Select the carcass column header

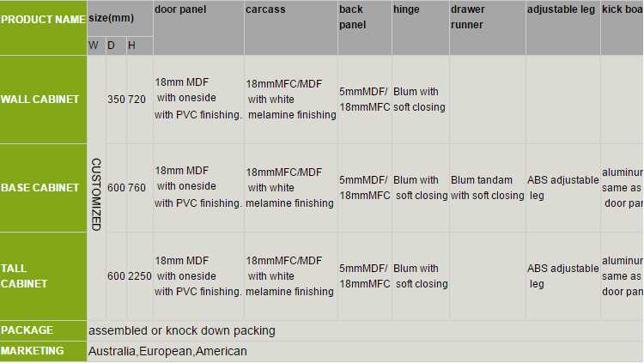[x=265, y=9]
